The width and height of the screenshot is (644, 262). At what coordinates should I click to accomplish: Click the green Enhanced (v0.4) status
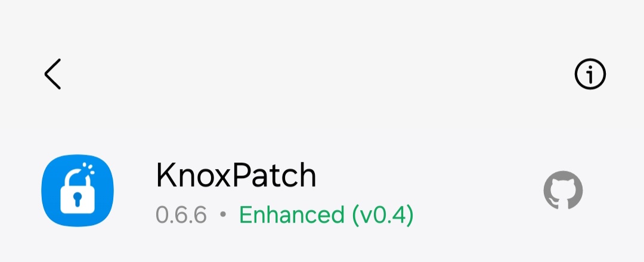[327, 216]
